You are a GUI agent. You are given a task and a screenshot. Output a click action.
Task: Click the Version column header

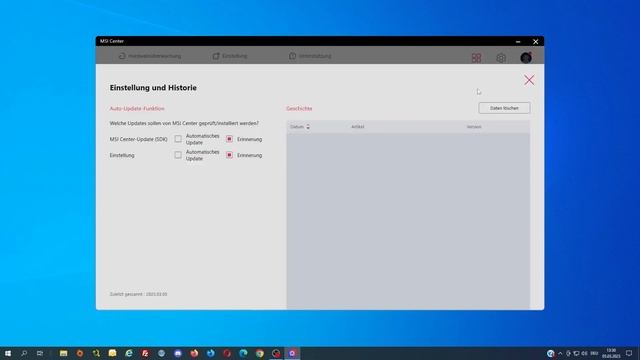click(474, 127)
